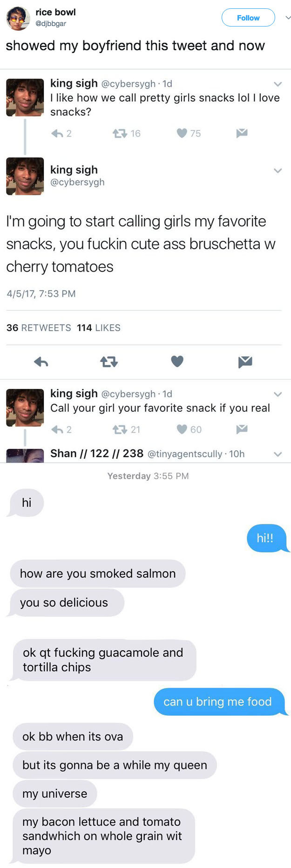
Task: Reply icon below 36 RETWEETS count
Action: (41, 361)
